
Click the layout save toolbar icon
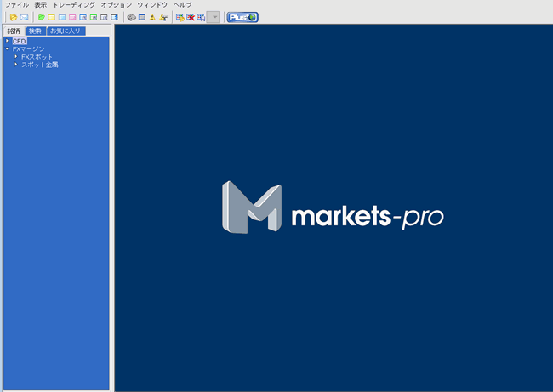tap(180, 17)
